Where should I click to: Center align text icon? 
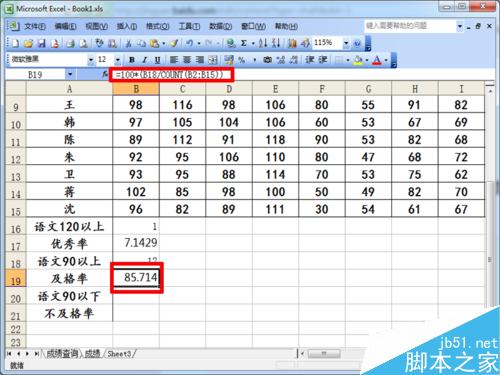[x=187, y=60]
